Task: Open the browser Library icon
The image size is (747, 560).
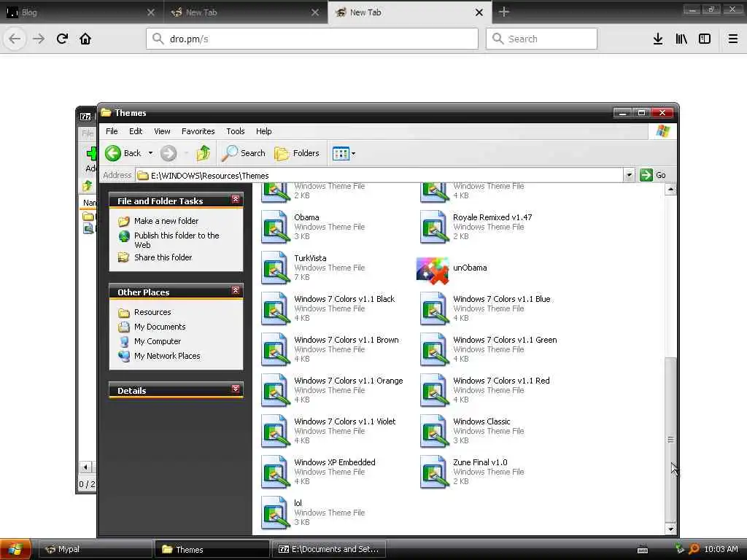Action: coord(681,39)
